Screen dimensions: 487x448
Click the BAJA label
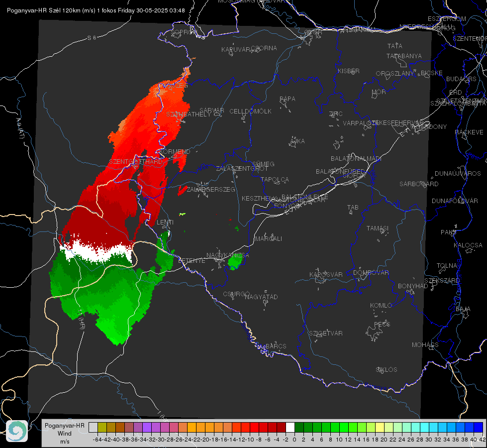(x=463, y=309)
